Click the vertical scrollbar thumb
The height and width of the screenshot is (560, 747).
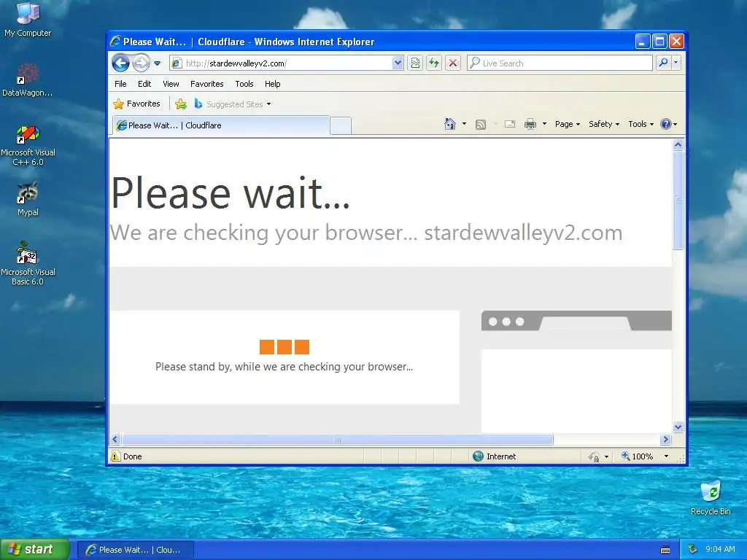click(x=678, y=201)
